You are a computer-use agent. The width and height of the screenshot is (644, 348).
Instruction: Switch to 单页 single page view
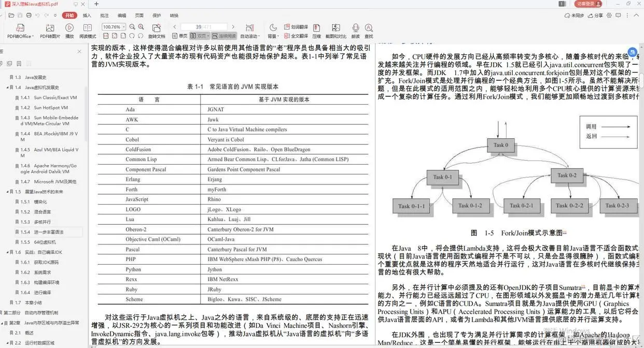click(x=179, y=36)
